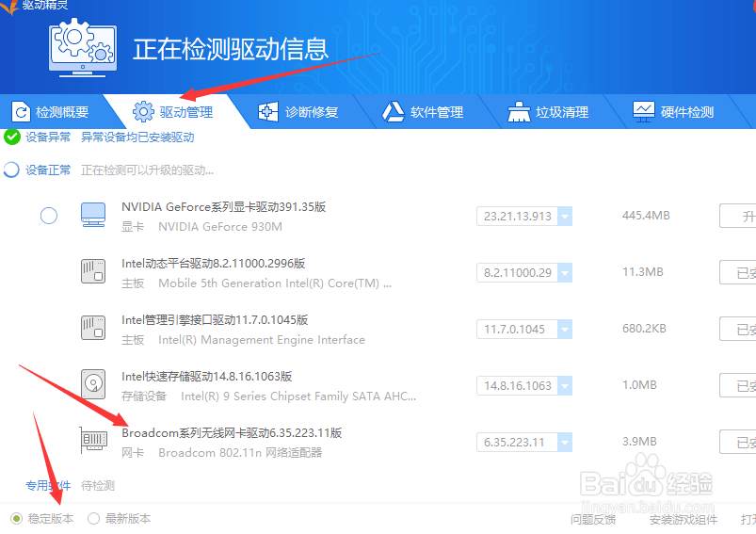Click the 11.3MB size value
This screenshot has height=534, width=756.
pyautogui.click(x=643, y=272)
